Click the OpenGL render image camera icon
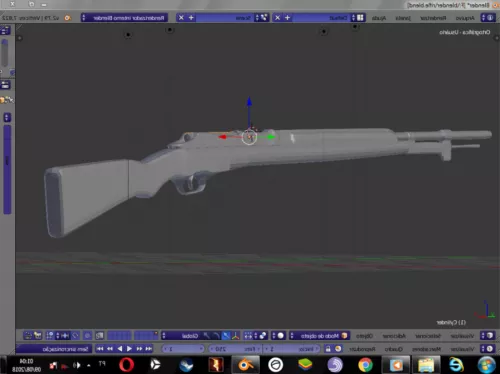 tap(38, 336)
